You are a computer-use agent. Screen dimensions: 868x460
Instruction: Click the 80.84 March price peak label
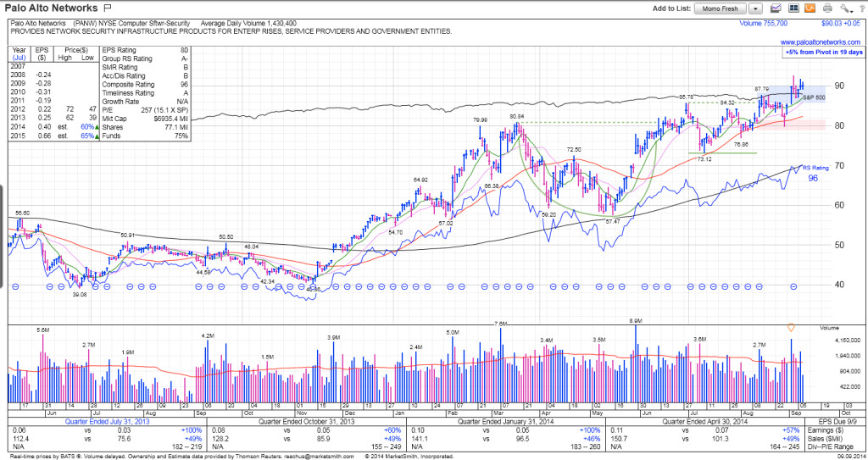tap(517, 117)
